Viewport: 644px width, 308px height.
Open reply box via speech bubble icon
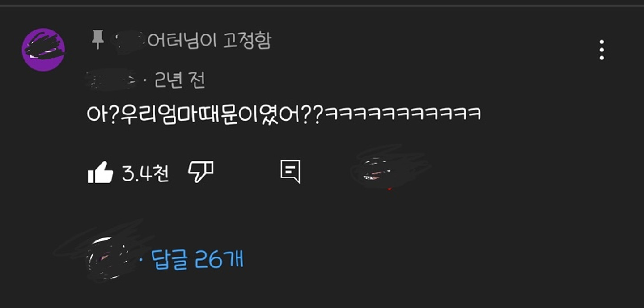(x=290, y=172)
